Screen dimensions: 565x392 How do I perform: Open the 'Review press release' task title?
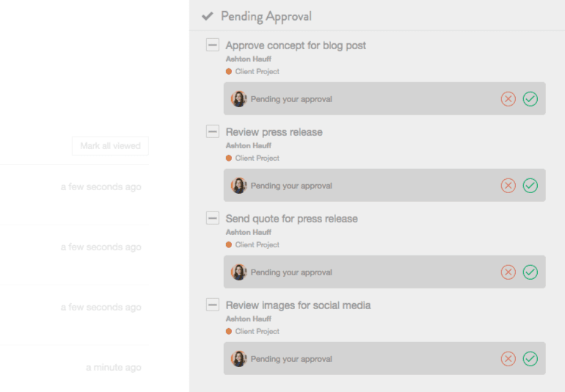coord(274,132)
